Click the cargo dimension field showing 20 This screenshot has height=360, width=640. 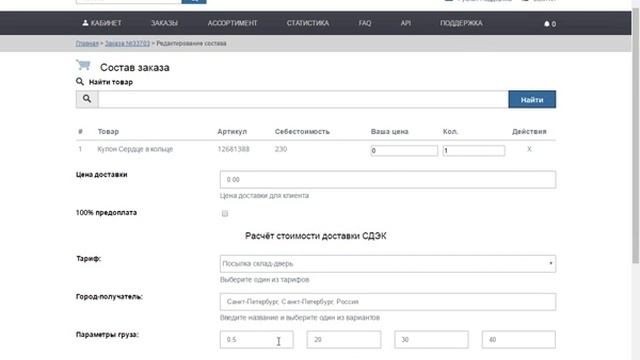(344, 340)
